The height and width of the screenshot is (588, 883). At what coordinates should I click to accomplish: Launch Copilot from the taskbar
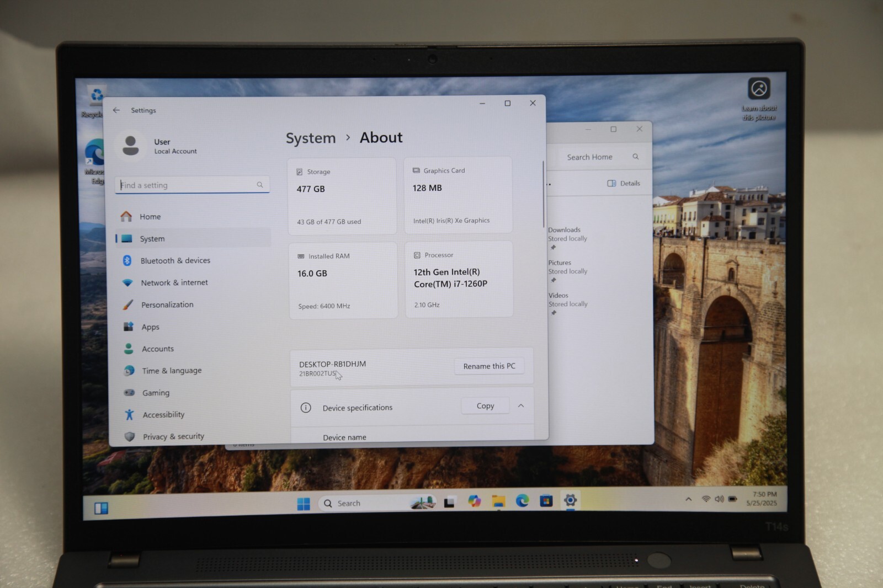[475, 501]
